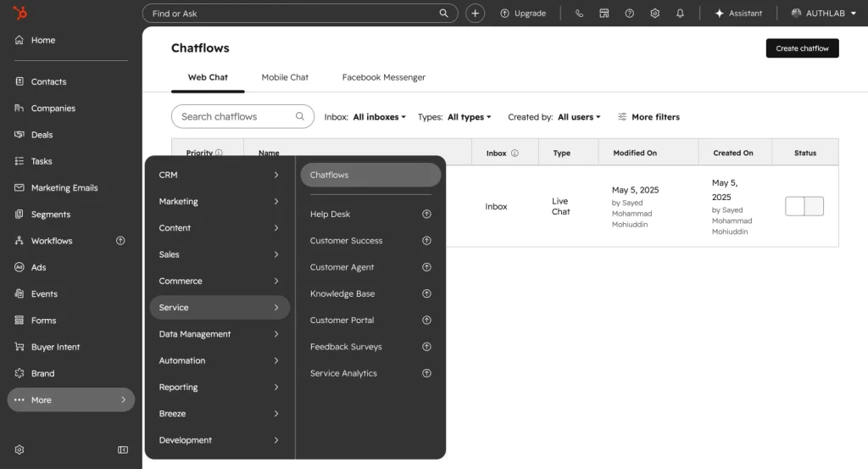This screenshot has height=469, width=868.
Task: Expand the Data Management submenu
Action: [220, 334]
